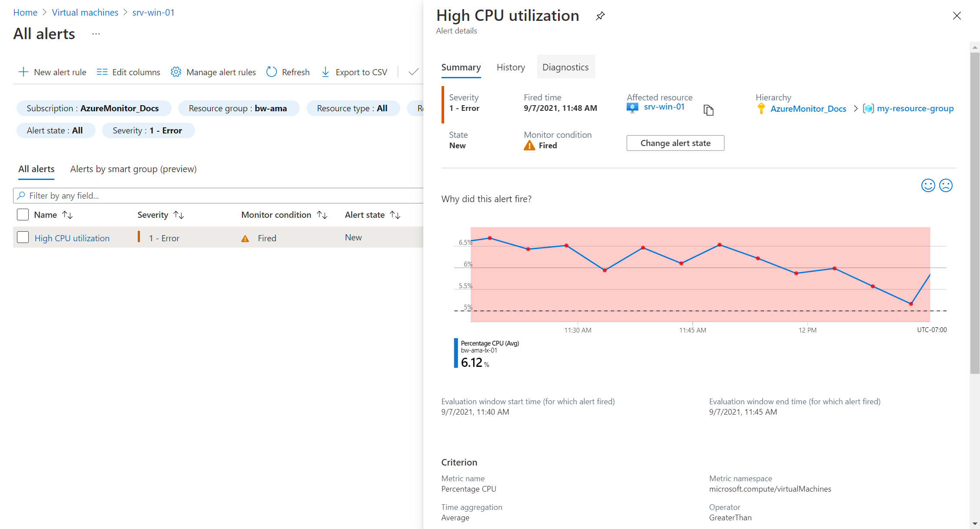The height and width of the screenshot is (529, 980).
Task: Click the pin icon beside alert title
Action: click(600, 16)
